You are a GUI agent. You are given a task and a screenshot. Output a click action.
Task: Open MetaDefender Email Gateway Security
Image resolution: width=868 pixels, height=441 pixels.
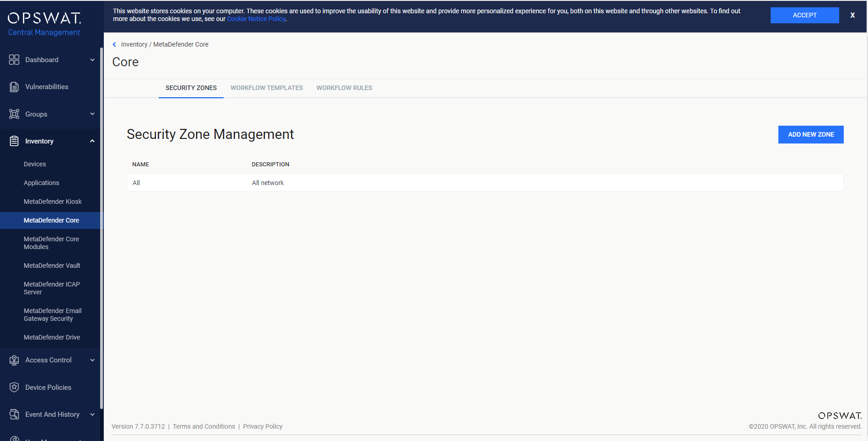(x=53, y=314)
